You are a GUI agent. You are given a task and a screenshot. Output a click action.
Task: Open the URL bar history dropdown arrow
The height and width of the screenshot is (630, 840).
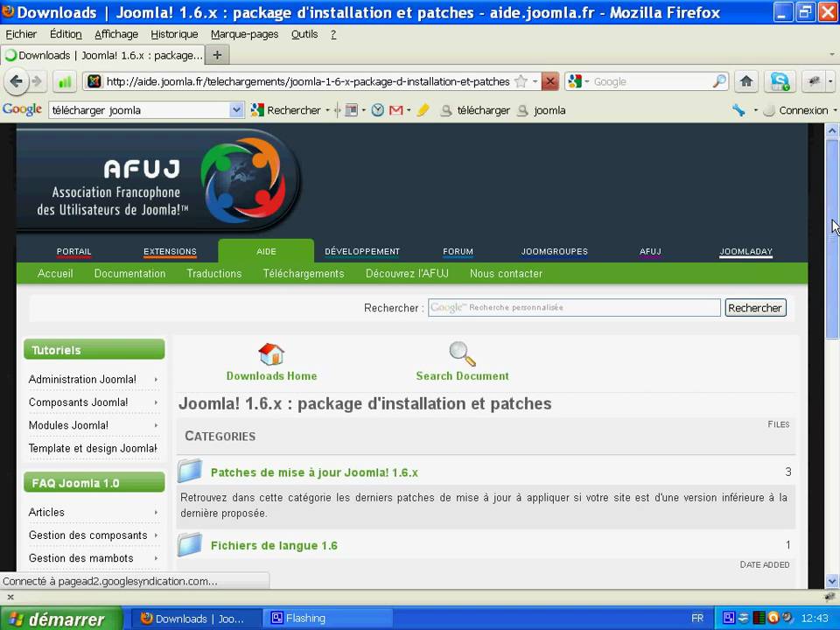coord(535,81)
